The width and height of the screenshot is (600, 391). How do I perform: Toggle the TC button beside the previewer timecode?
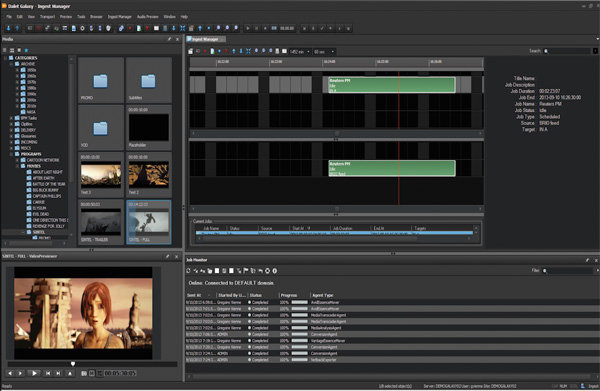click(99, 373)
